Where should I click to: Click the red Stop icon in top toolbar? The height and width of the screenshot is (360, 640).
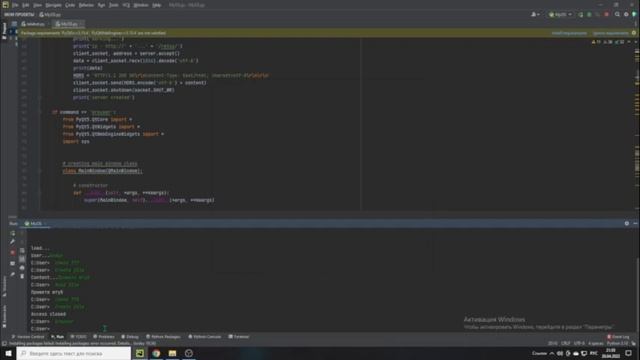[x=607, y=14]
